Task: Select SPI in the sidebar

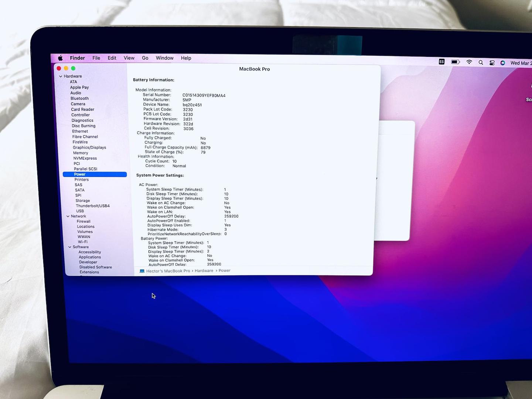Action: click(x=78, y=195)
